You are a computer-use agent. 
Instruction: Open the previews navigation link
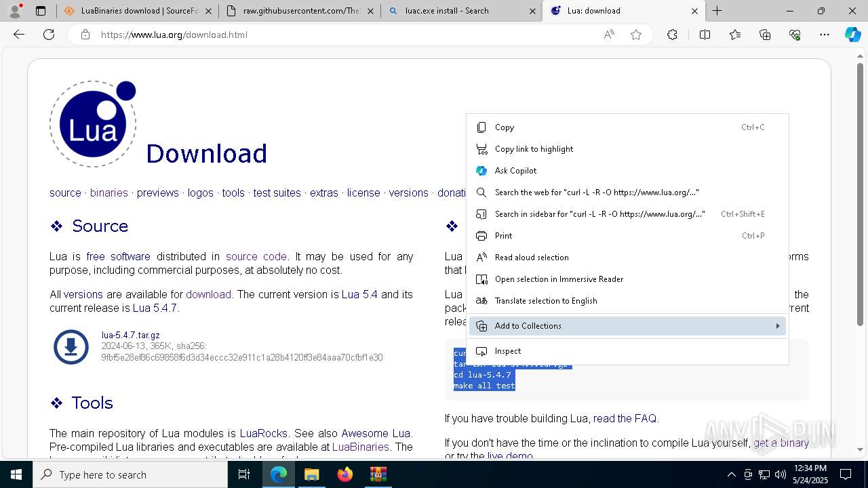point(157,193)
